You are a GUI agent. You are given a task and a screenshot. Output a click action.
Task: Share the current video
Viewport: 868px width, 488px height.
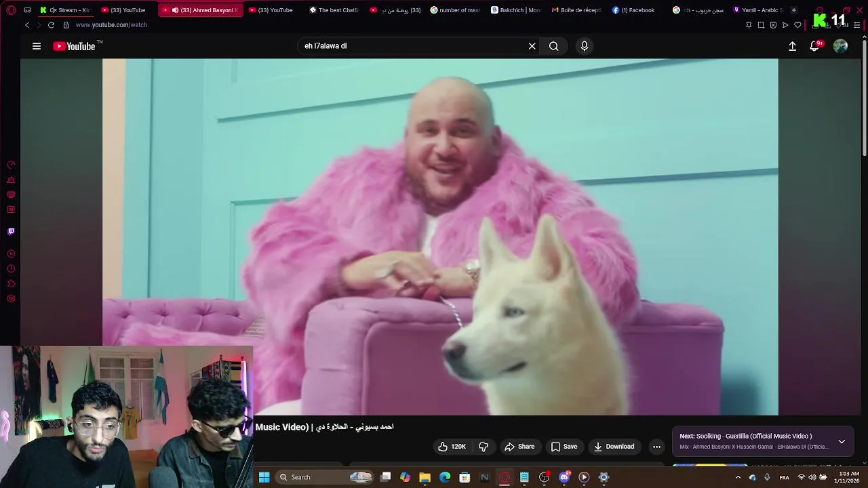point(519,447)
